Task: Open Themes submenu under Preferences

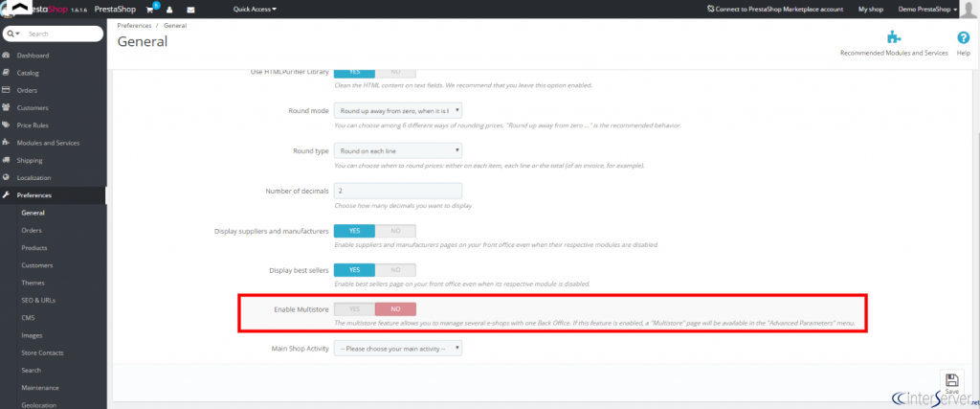Action: pos(33,283)
